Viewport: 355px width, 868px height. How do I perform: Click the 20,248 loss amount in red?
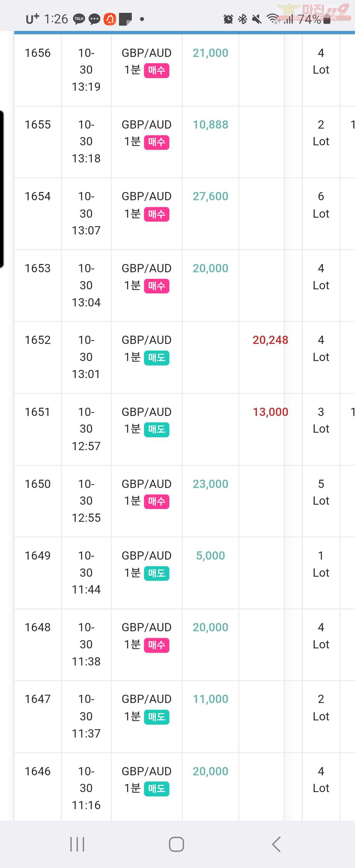pyautogui.click(x=271, y=340)
